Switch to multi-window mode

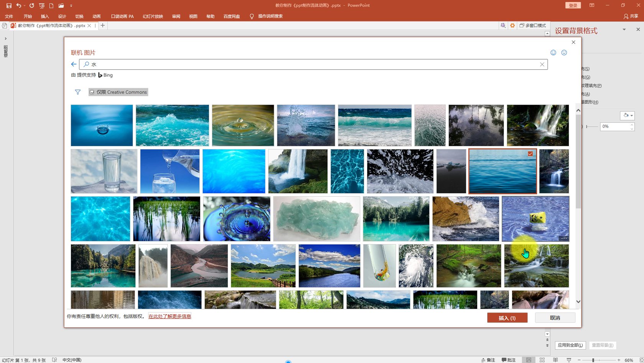533,25
